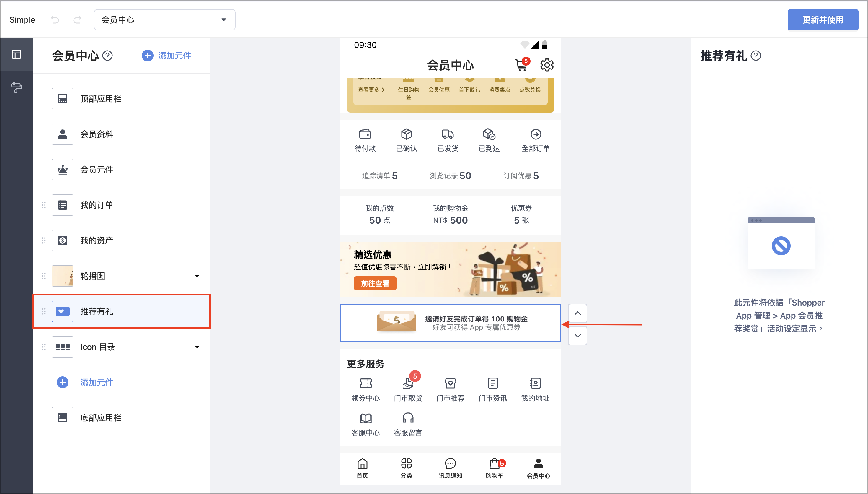The image size is (868, 494).
Task: Click the 全部订单 arrow icon
Action: tap(536, 134)
